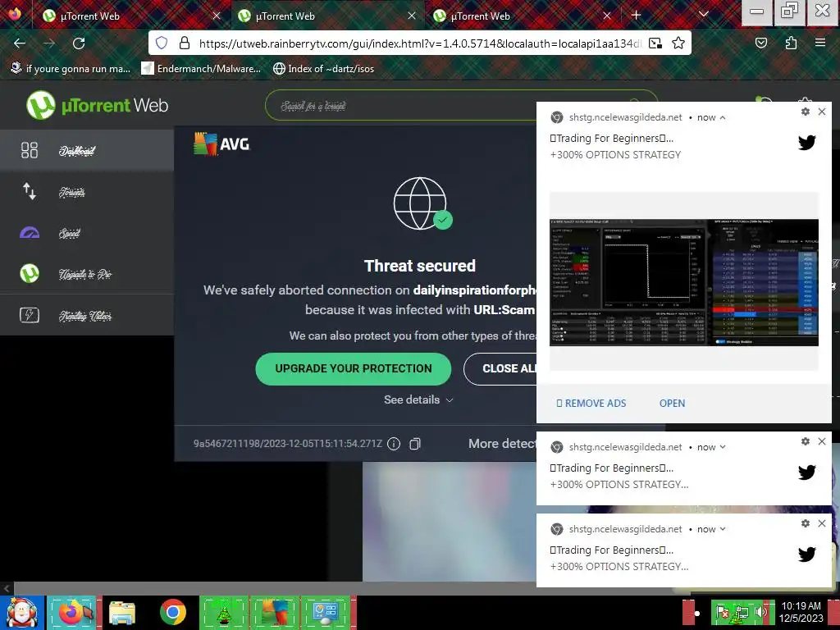Click UPGRADE YOUR PROTECTION button
This screenshot has height=630, width=840.
pos(353,368)
